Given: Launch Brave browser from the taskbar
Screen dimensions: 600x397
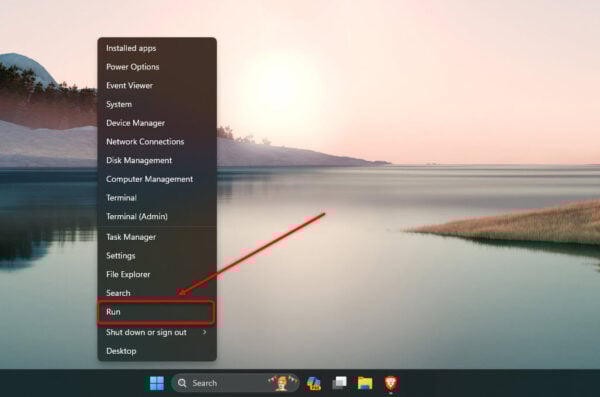Looking at the screenshot, I should tap(391, 383).
